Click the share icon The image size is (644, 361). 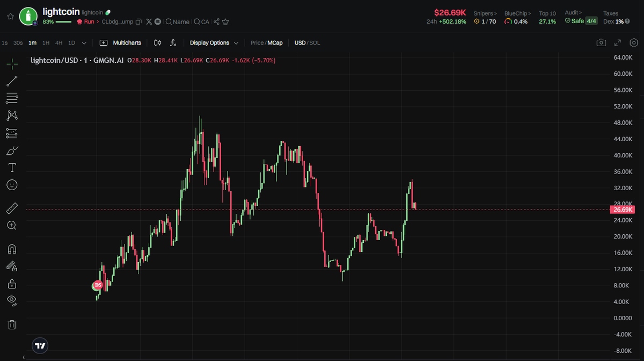click(x=217, y=22)
